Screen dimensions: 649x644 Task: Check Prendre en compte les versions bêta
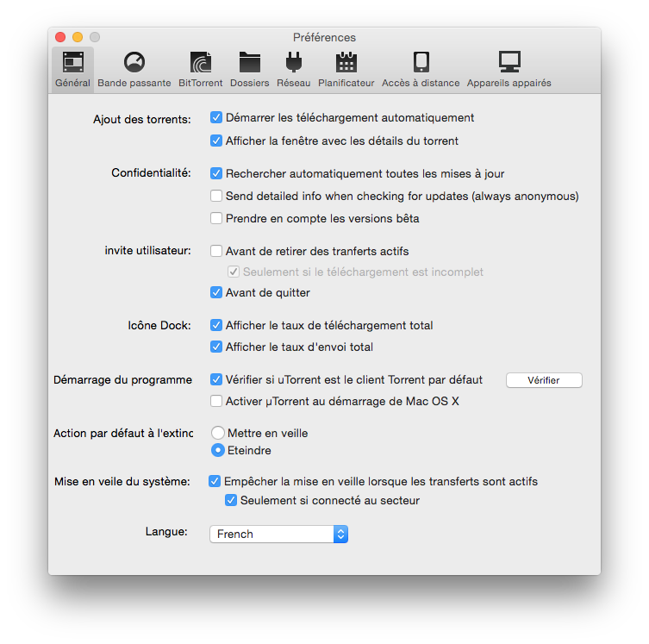pos(216,218)
